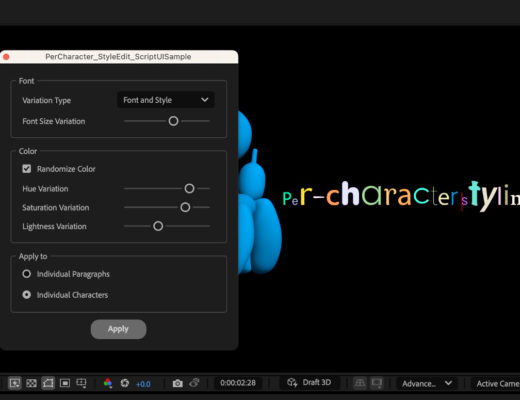Click the Advanced renderer dropdown chevron
The height and width of the screenshot is (400, 520).
448,383
